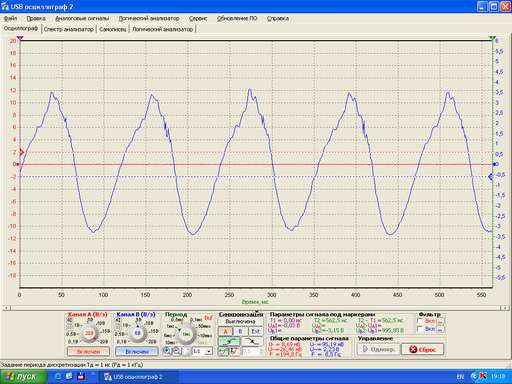This screenshot has width=512, height=384.
Task: Switch to the Самописец tab
Action: coord(113,29)
